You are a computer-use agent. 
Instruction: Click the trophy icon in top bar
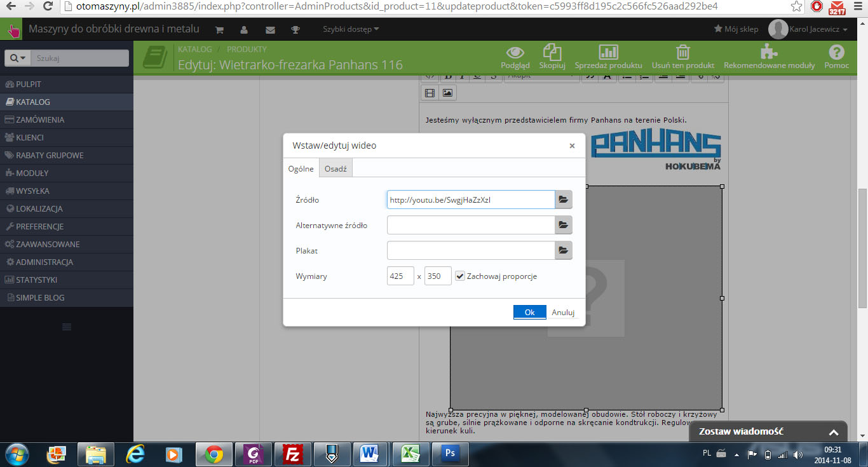coord(295,29)
